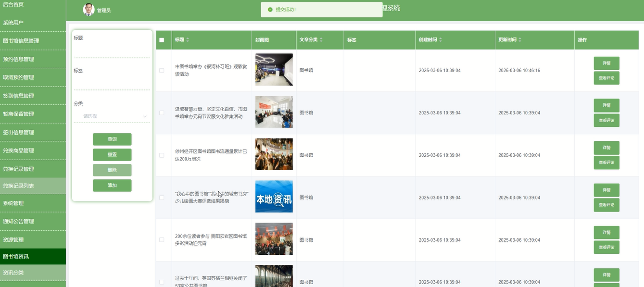Open 详情 for the 英国苏格兰 article
The height and width of the screenshot is (287, 644).
(x=606, y=275)
